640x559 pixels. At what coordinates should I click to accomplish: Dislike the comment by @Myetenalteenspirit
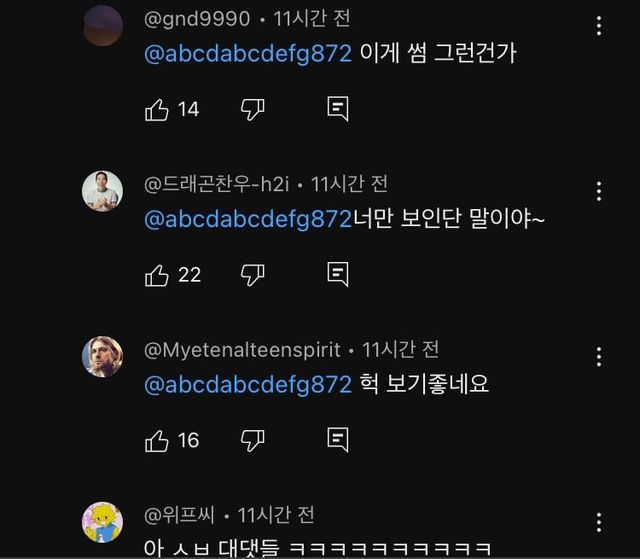tap(253, 440)
